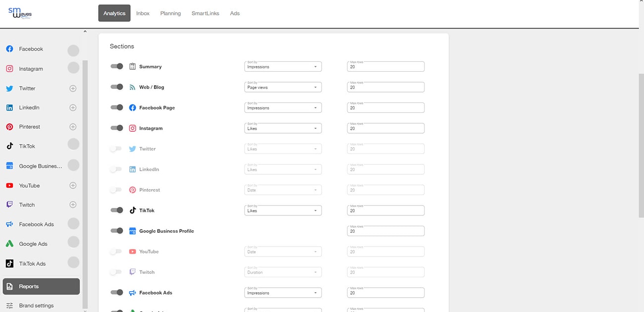Click the Facebook Ads section megaphone icon
Screen dimensions: 644x312
(132, 293)
